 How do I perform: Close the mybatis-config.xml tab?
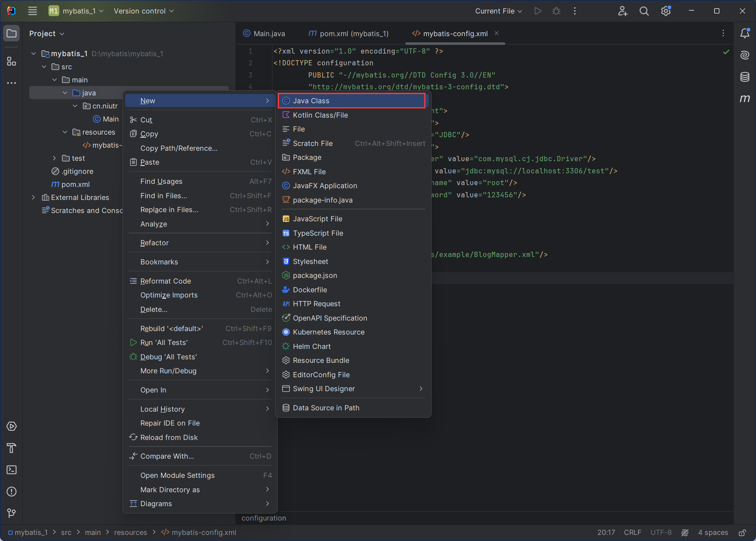click(497, 34)
